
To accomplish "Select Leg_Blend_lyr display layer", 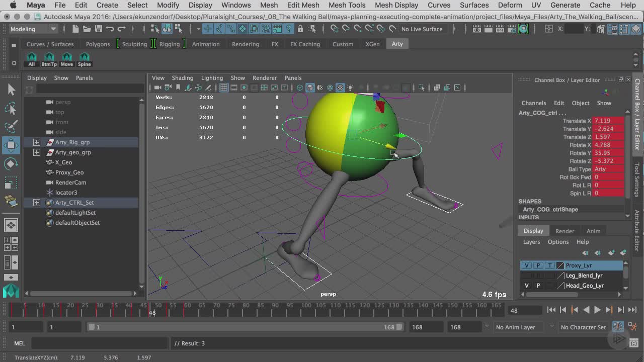I will [584, 276].
